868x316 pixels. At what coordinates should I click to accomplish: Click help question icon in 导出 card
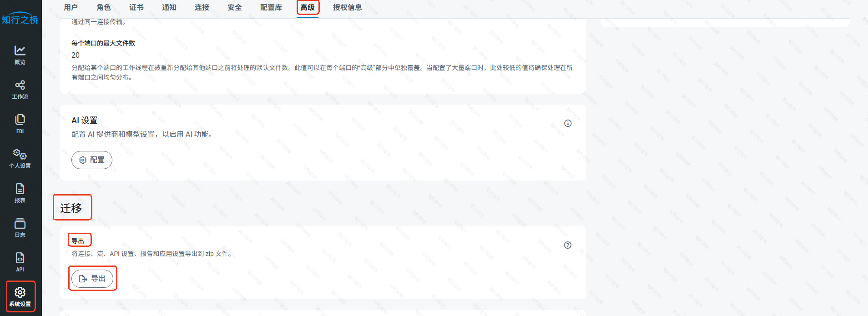tap(568, 245)
